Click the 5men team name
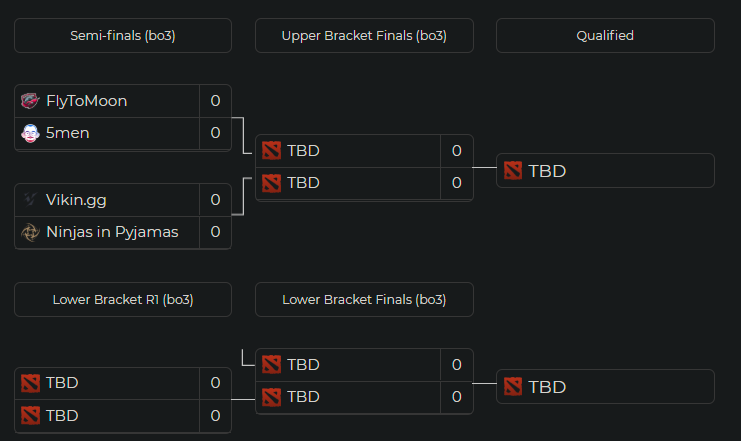The image size is (741, 441). point(68,133)
